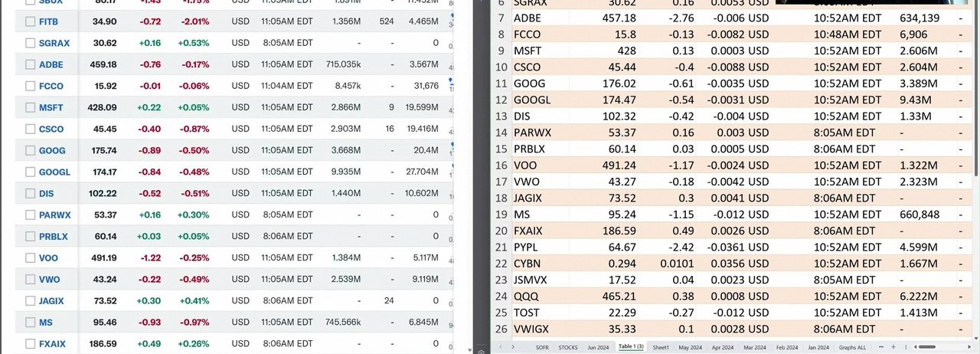Add a new sheet with plus icon
This screenshot has width=980, height=354.
[x=893, y=347]
